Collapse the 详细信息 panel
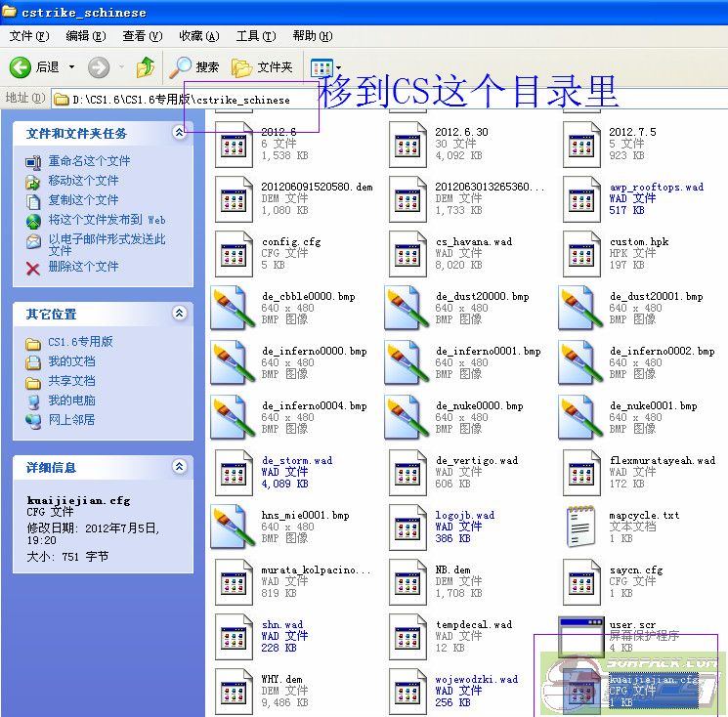This screenshot has width=728, height=717. coord(179,467)
